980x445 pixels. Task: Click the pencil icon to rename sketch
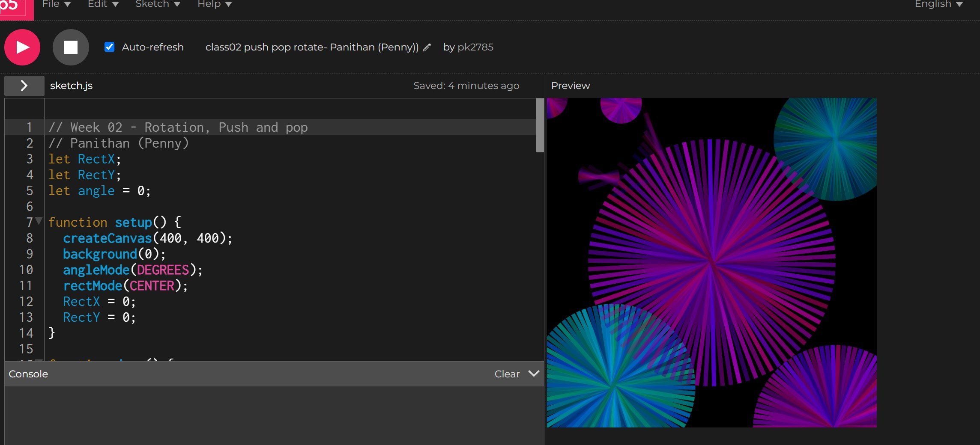(427, 47)
